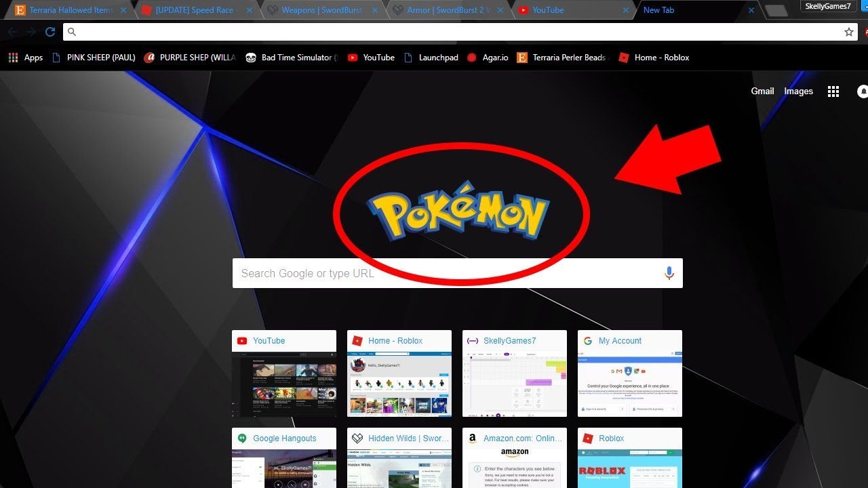Close the Armor SwordBurst 2 tab
Screen dimensions: 868x488
tap(500, 11)
